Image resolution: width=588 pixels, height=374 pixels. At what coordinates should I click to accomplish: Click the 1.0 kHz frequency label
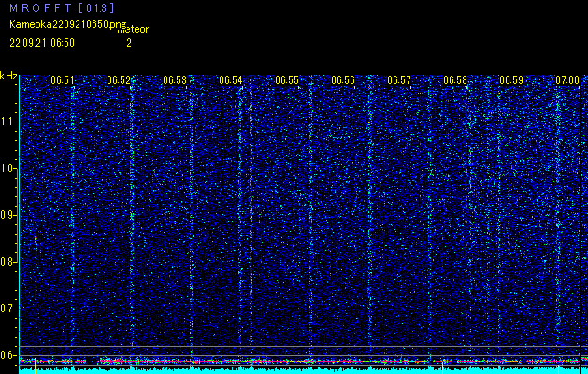[x=7, y=168]
